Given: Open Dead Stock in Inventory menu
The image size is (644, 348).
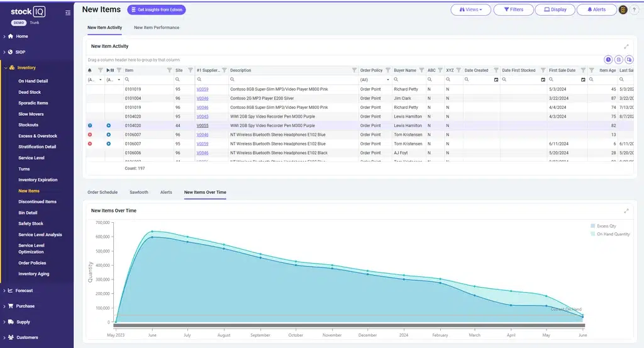Looking at the screenshot, I should [30, 92].
